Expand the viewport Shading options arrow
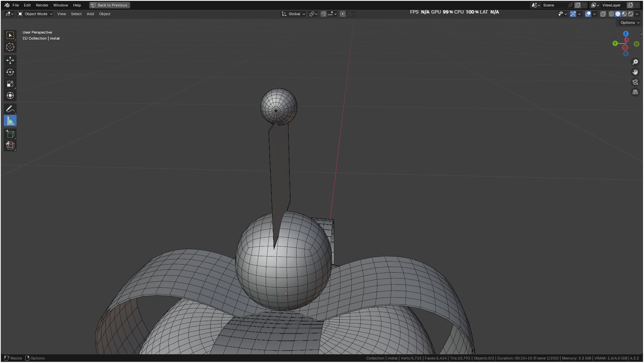Screen dimensions: 644x363 pos(637,14)
